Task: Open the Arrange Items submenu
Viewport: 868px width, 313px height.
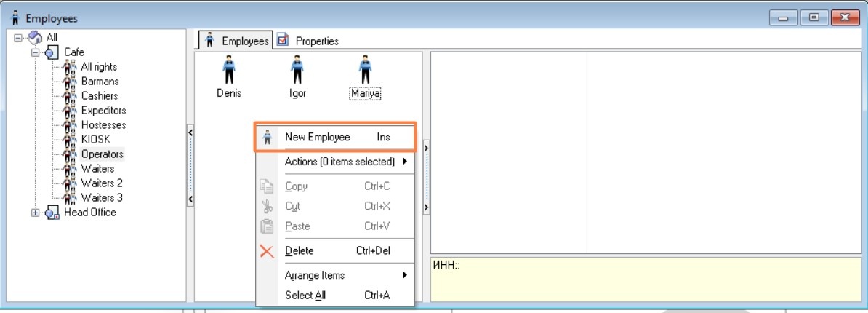Action: tap(315, 275)
